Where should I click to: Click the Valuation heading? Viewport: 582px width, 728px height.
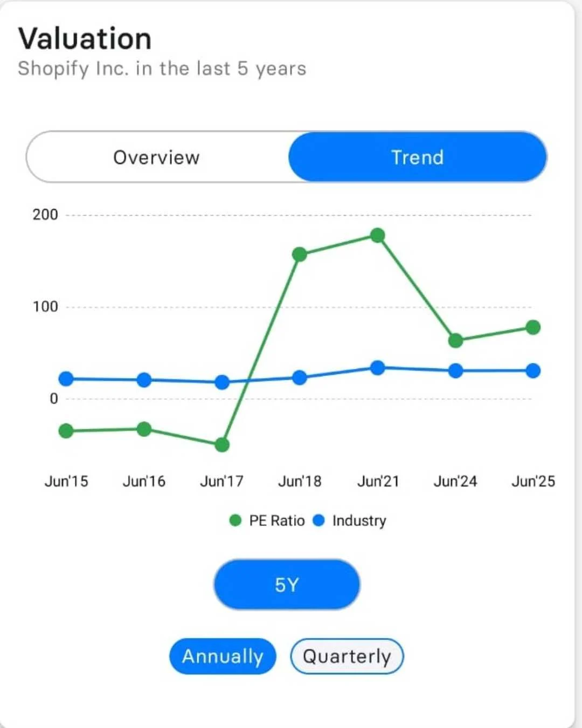pos(85,39)
